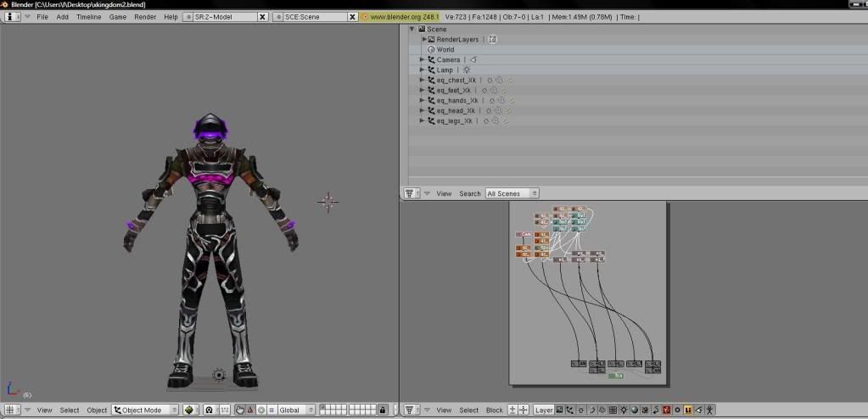Click the translate manipulator triangle icon

tap(250, 410)
